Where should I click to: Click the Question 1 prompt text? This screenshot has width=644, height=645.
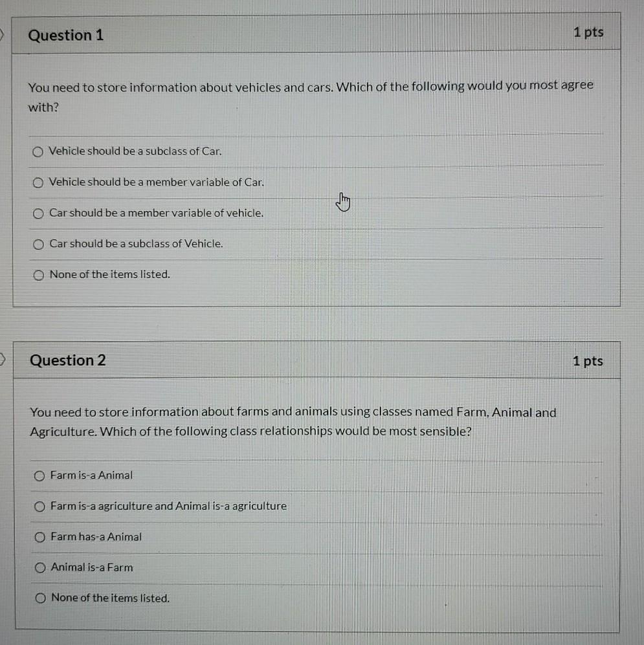point(311,97)
